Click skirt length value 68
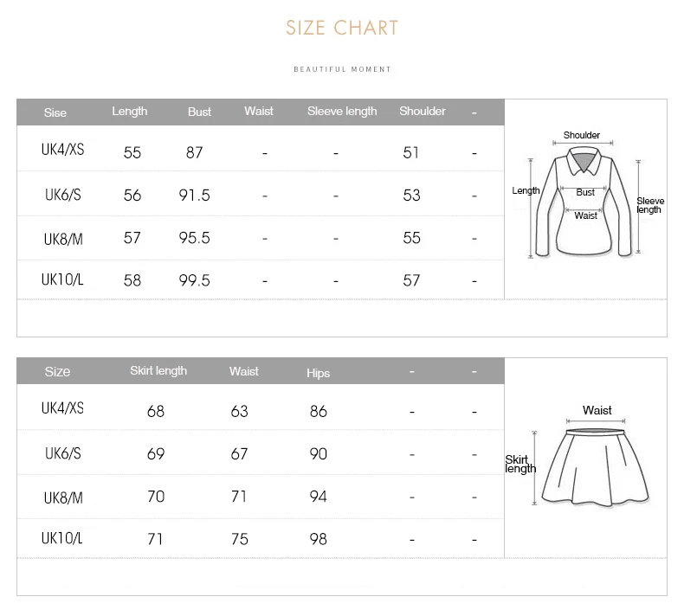Screen dimensions: 684x616 click(x=156, y=412)
